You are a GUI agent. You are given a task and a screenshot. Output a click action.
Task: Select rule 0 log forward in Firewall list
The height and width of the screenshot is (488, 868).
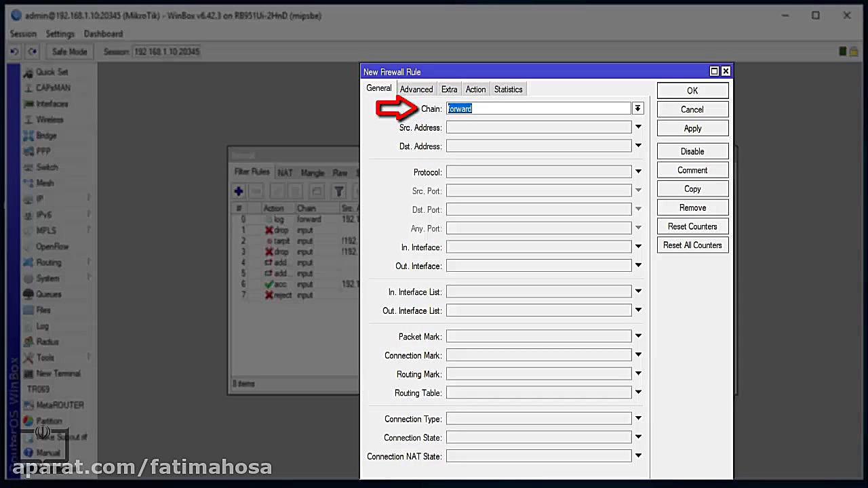pos(296,220)
